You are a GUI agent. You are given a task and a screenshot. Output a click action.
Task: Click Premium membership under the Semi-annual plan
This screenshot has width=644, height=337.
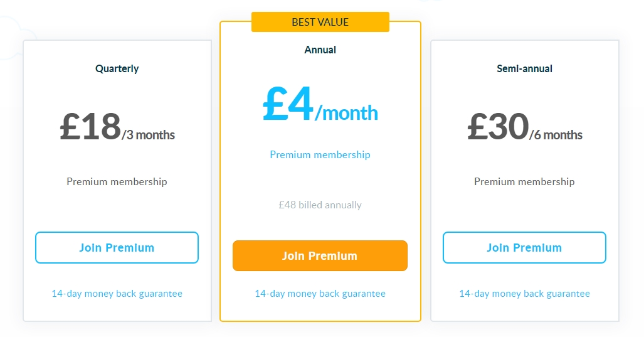click(x=524, y=181)
